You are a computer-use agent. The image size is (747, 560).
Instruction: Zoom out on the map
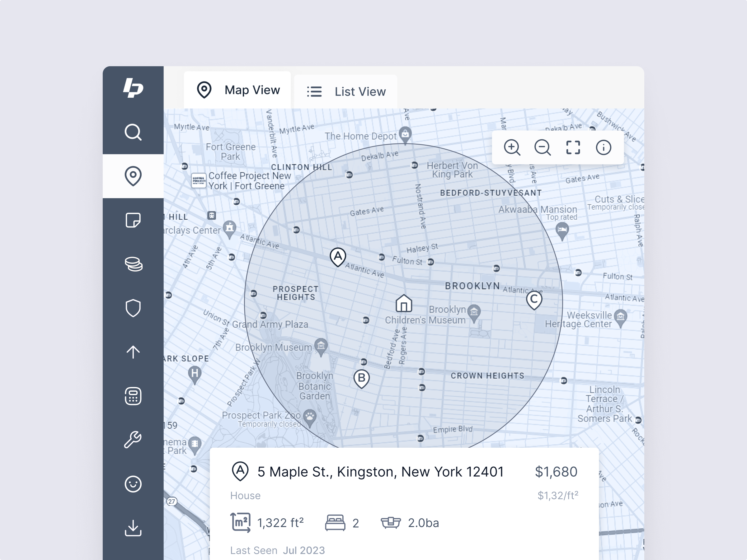coord(542,147)
